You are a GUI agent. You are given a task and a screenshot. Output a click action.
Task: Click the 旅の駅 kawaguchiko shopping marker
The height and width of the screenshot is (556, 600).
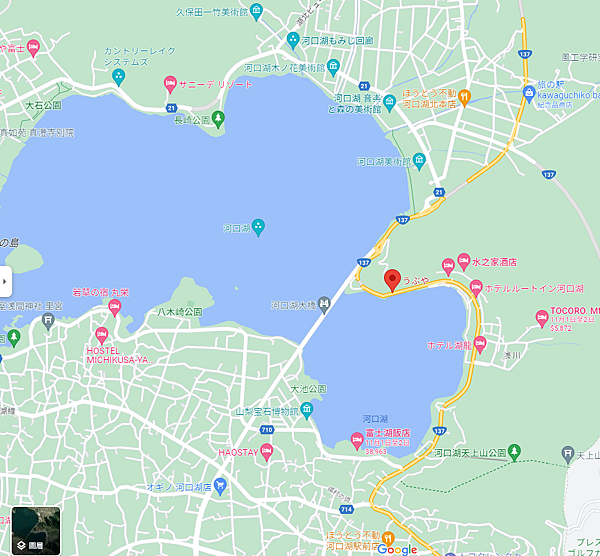tap(529, 94)
